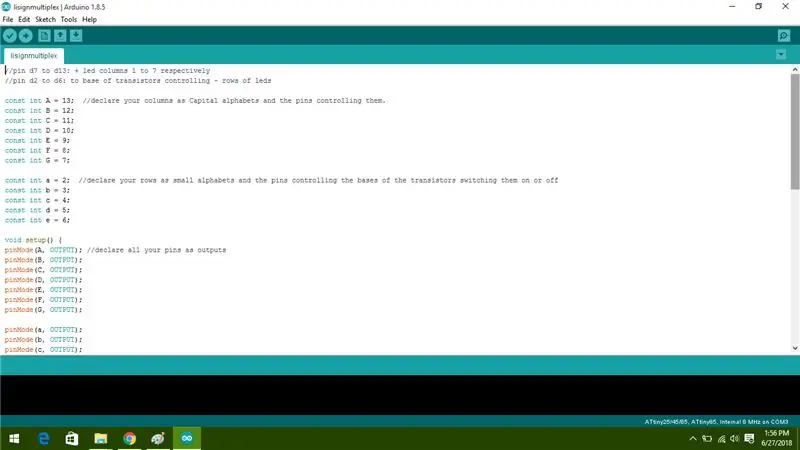
Task: Save the sketch using the down-arrow icon
Action: point(76,36)
